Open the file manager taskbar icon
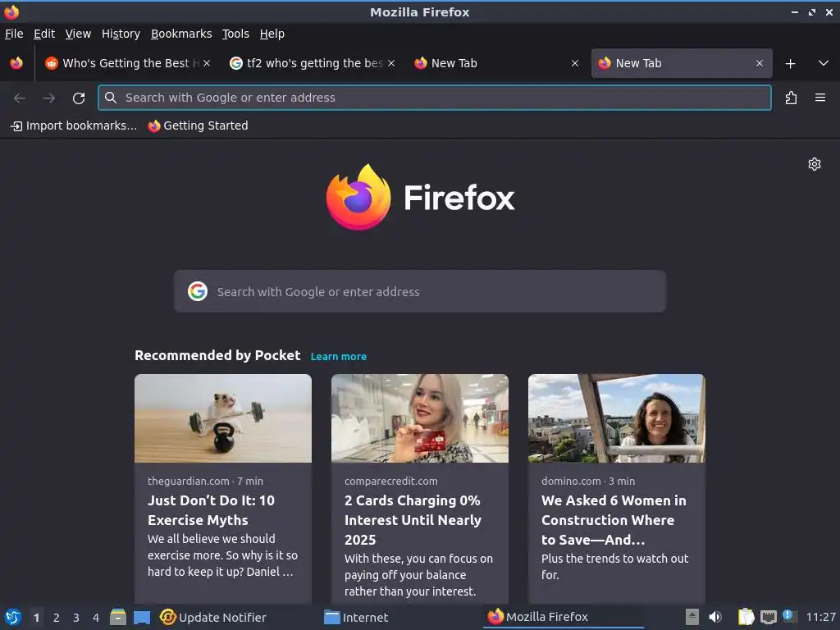The height and width of the screenshot is (630, 840). (118, 617)
